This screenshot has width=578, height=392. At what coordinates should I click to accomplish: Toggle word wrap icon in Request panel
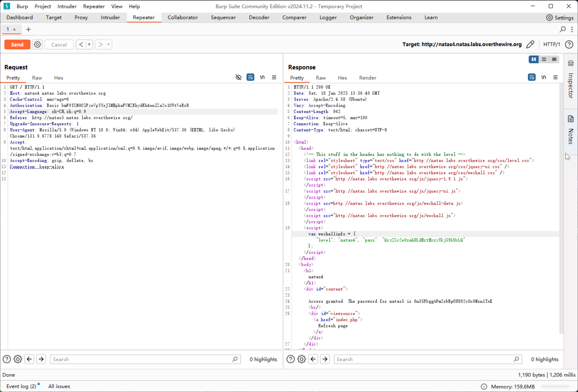(250, 77)
